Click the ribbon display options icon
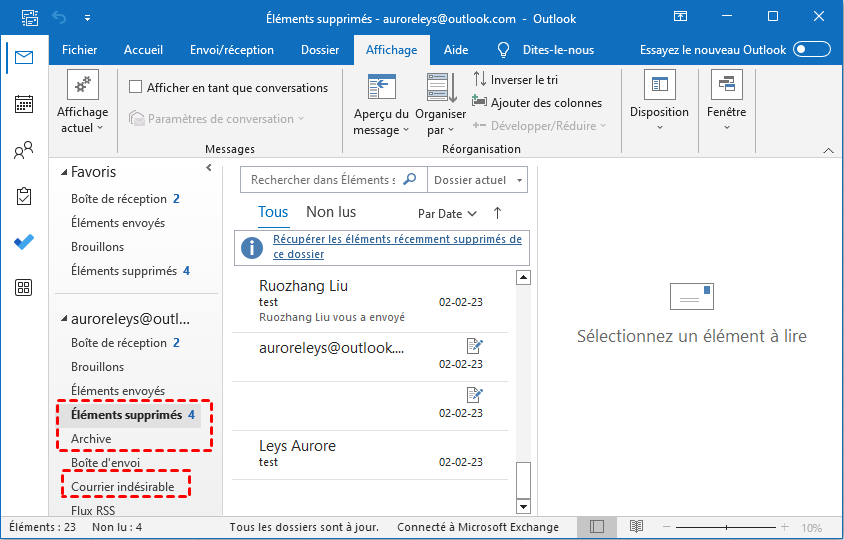 coord(680,17)
